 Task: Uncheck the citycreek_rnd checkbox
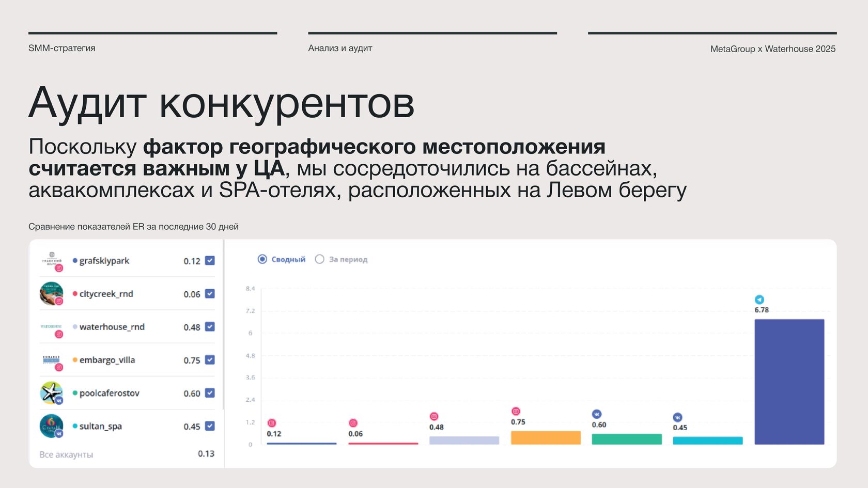[210, 293]
